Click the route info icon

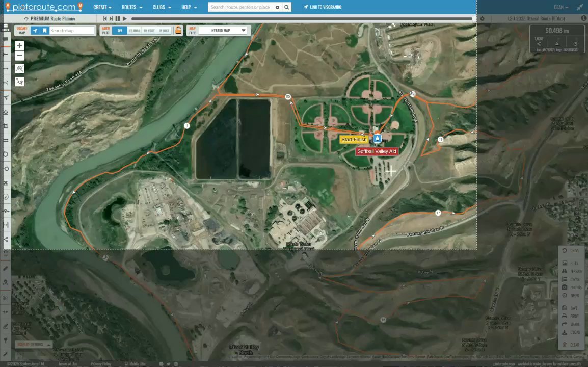pos(583,18)
